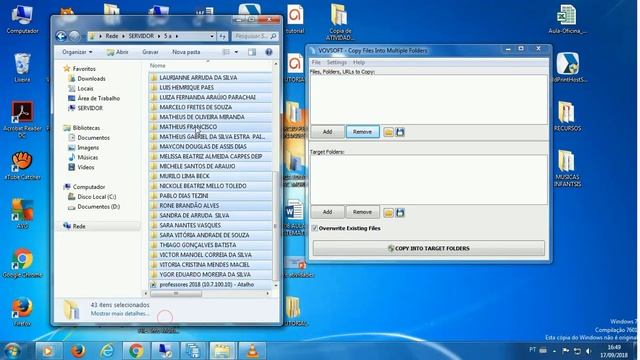Select the RONE BRANDÃO ALVES folder
640x360 pixels.
click(x=211, y=205)
